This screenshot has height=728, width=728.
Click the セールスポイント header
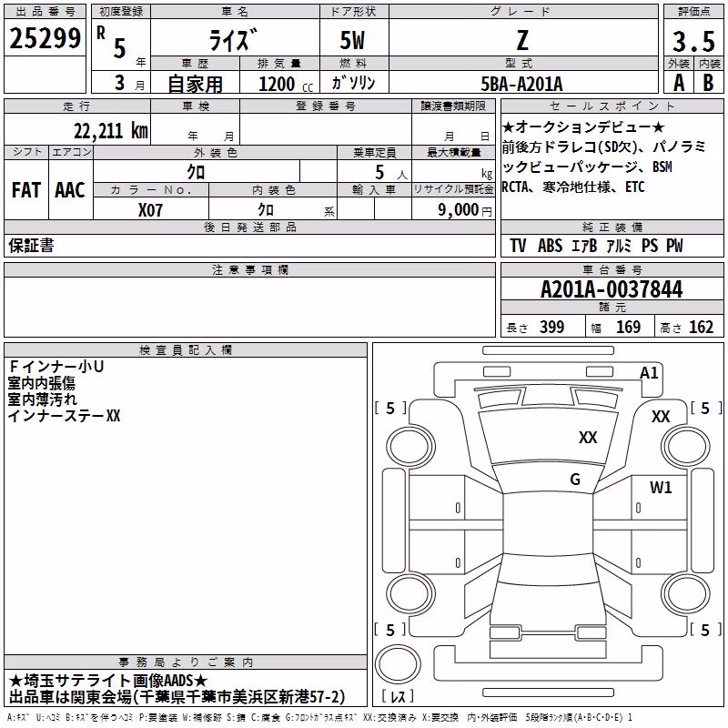[x=612, y=106]
